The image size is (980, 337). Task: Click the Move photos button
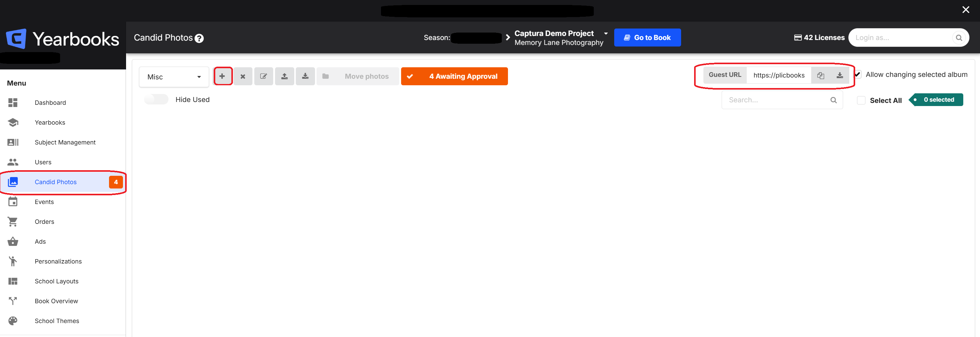(x=358, y=76)
